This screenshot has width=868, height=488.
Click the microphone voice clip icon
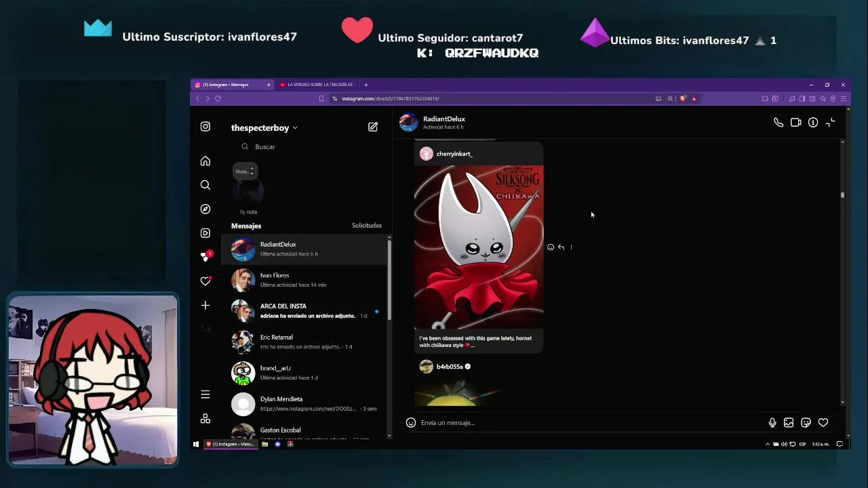tap(772, 423)
